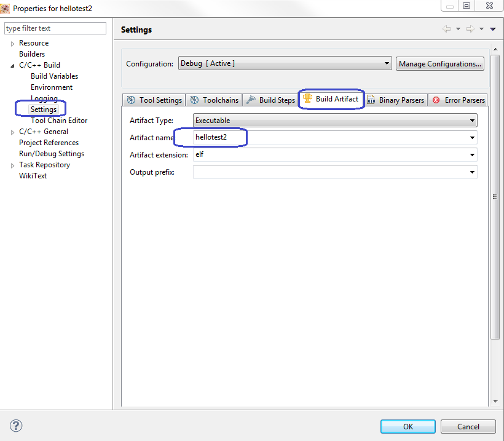The image size is (504, 441).
Task: Select C/C++ General in the tree
Action: [44, 132]
